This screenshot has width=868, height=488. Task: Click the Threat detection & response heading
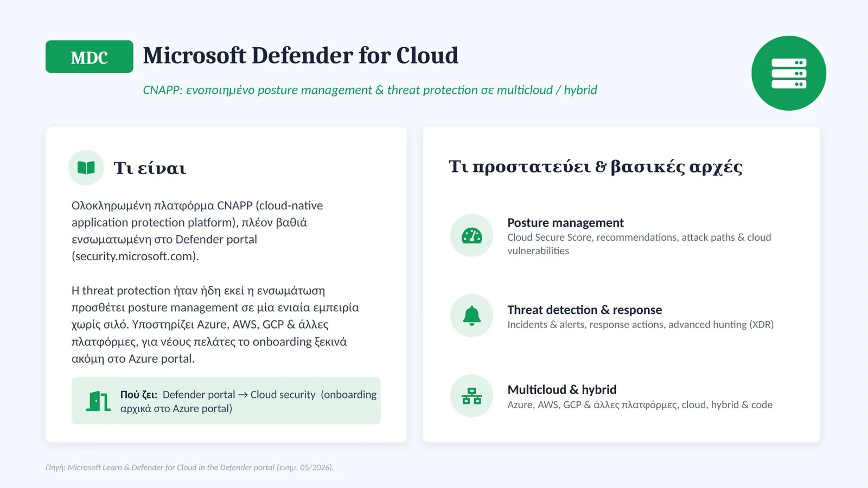point(584,310)
